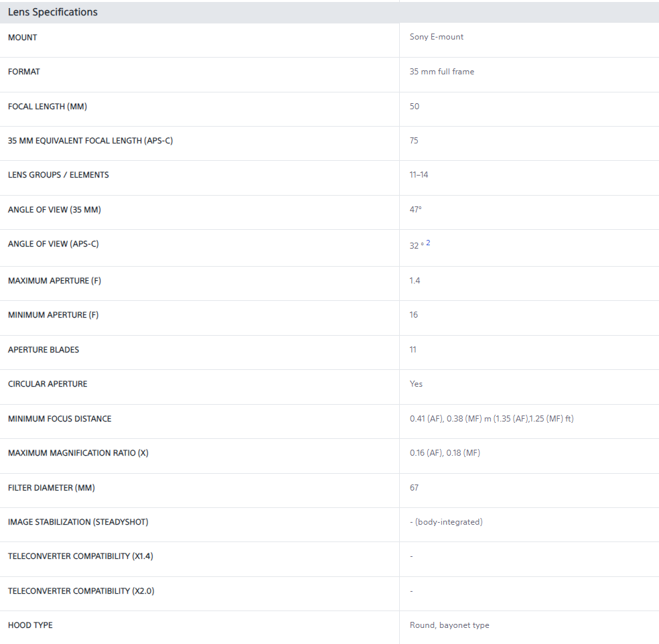Viewport: 659px width, 644px height.
Task: Click the 35 mm full frame value
Action: point(441,72)
